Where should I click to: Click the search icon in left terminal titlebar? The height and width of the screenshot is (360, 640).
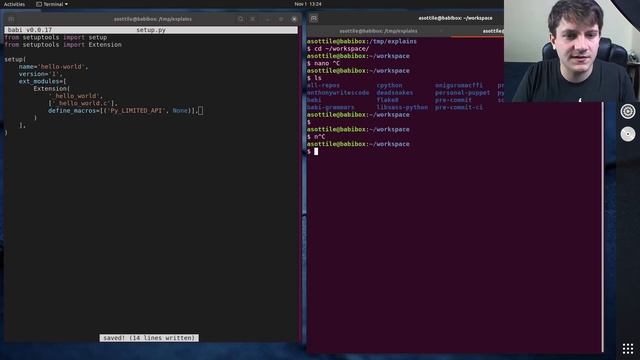(240, 19)
